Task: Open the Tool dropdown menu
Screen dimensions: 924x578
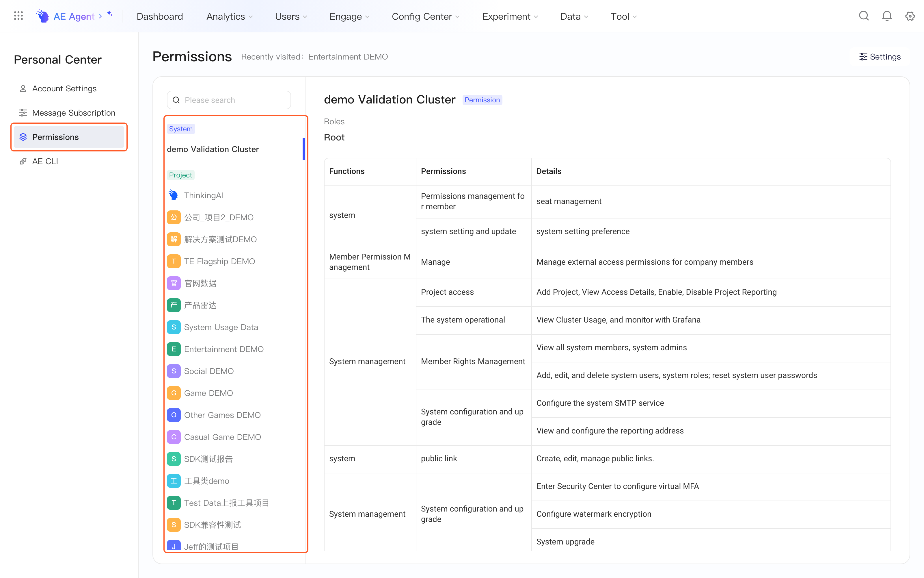Action: pos(623,16)
